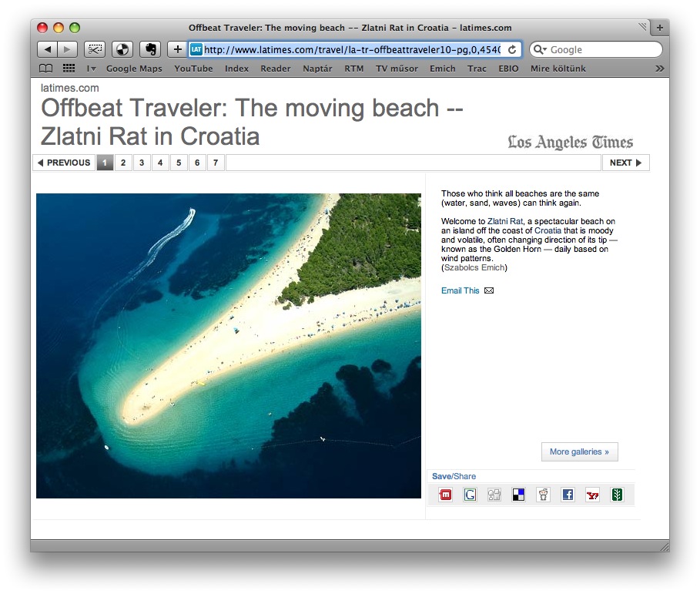Screen dimensions: 700x594
Task: Share on Facebook icon
Action: (x=568, y=495)
